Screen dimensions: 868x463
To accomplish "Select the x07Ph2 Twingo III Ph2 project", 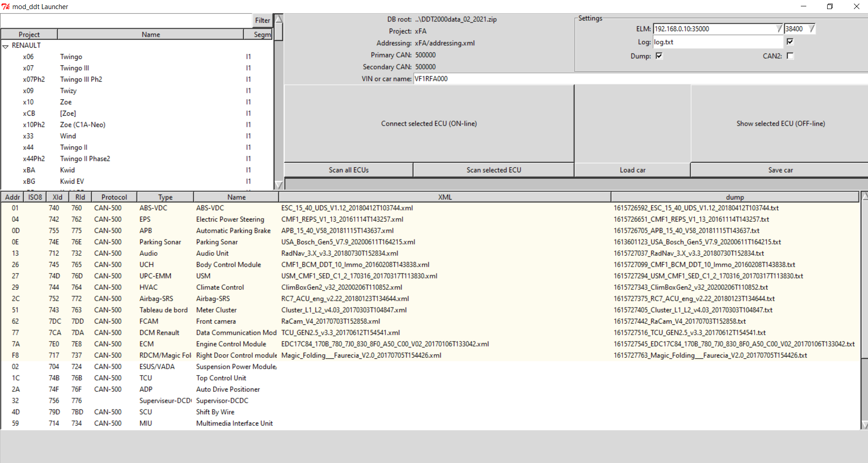I will click(137, 79).
